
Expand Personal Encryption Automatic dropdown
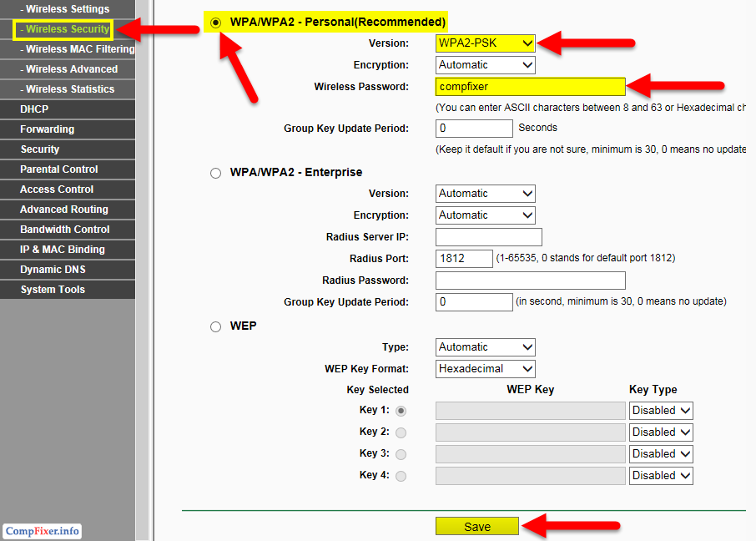[x=485, y=64]
